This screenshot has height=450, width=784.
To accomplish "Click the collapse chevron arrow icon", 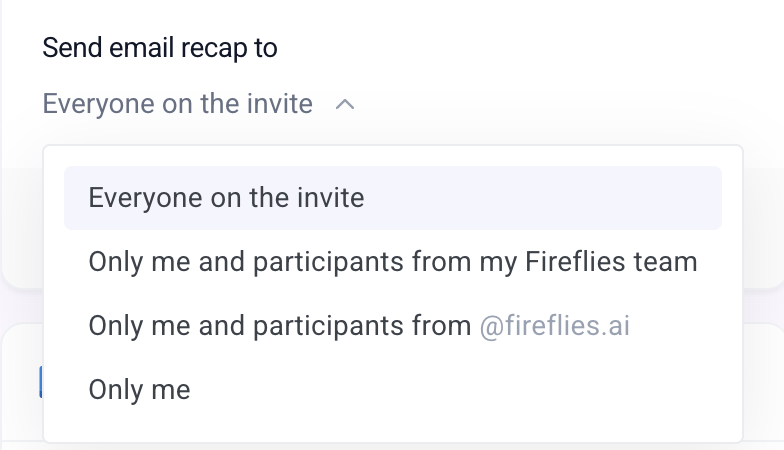I will tap(345, 104).
